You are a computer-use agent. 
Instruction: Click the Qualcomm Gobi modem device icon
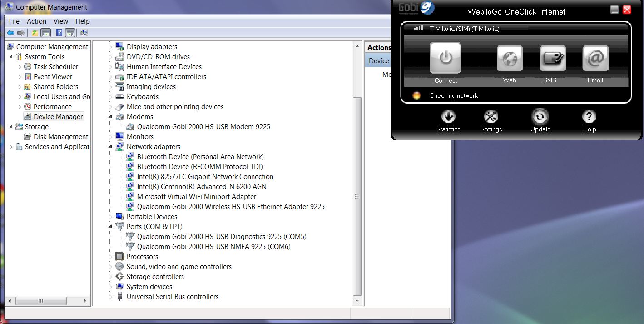(x=130, y=127)
